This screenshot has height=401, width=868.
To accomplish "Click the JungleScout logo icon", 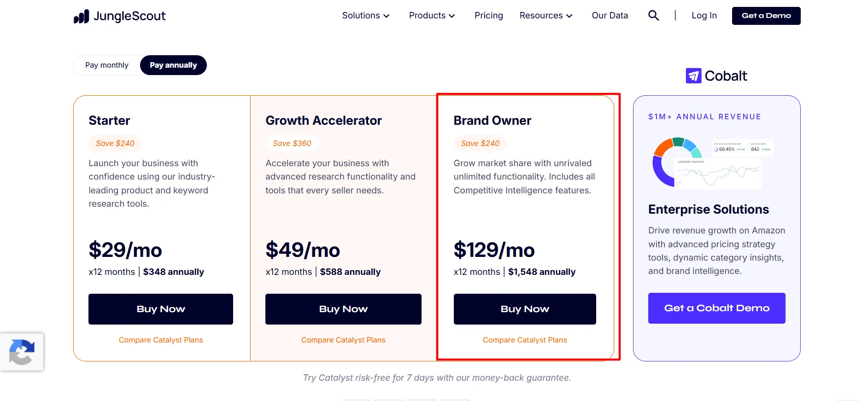I will [82, 17].
